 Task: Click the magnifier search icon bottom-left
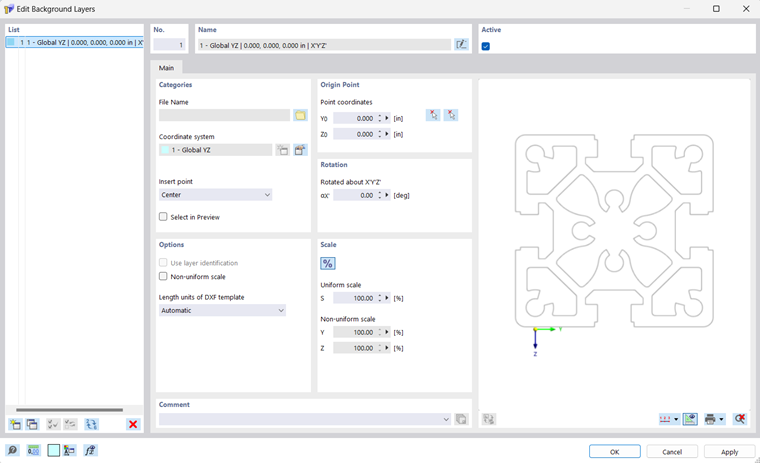[13, 451]
